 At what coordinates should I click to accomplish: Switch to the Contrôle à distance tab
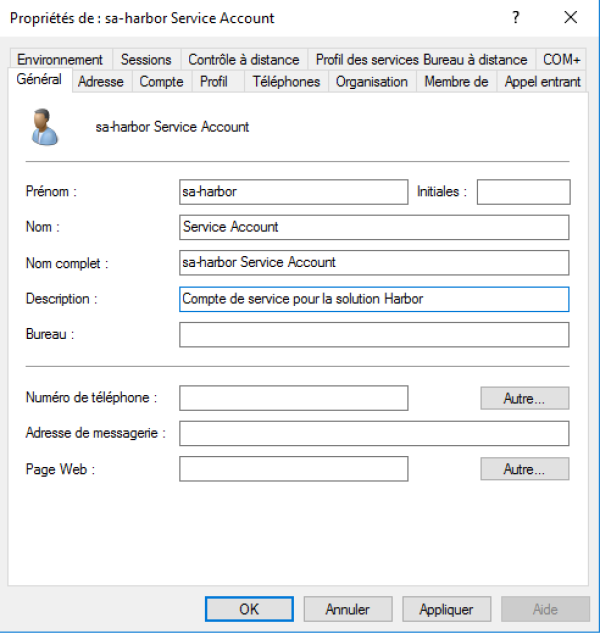(244, 60)
